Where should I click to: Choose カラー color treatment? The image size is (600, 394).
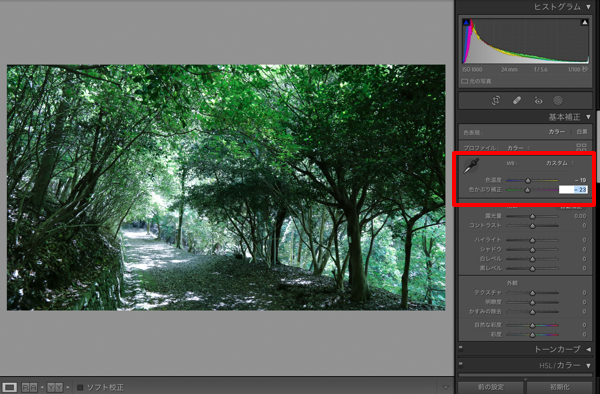(x=556, y=132)
